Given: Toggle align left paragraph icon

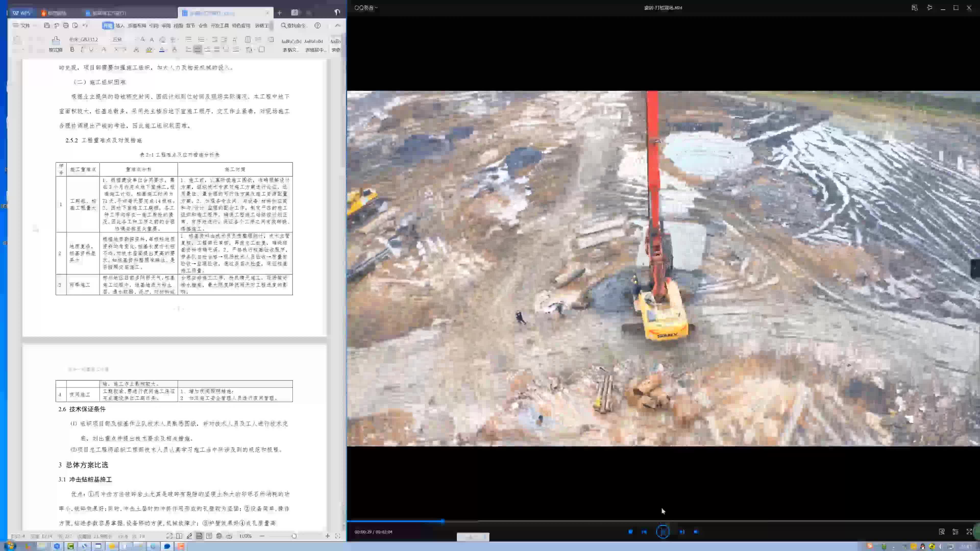Looking at the screenshot, I should point(188,49).
